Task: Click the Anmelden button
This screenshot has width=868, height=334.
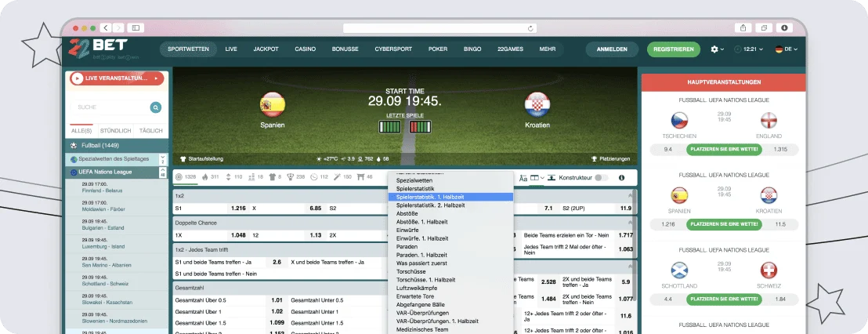Action: click(x=612, y=49)
